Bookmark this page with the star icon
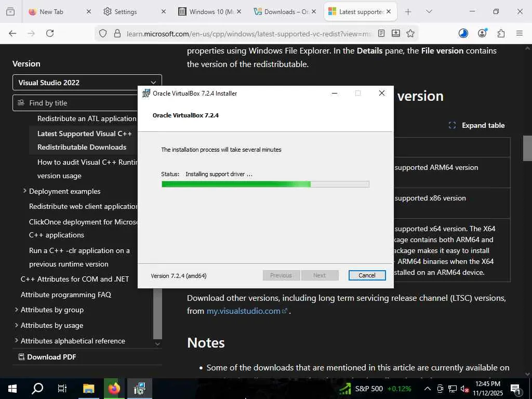This screenshot has width=532, height=399. (410, 33)
